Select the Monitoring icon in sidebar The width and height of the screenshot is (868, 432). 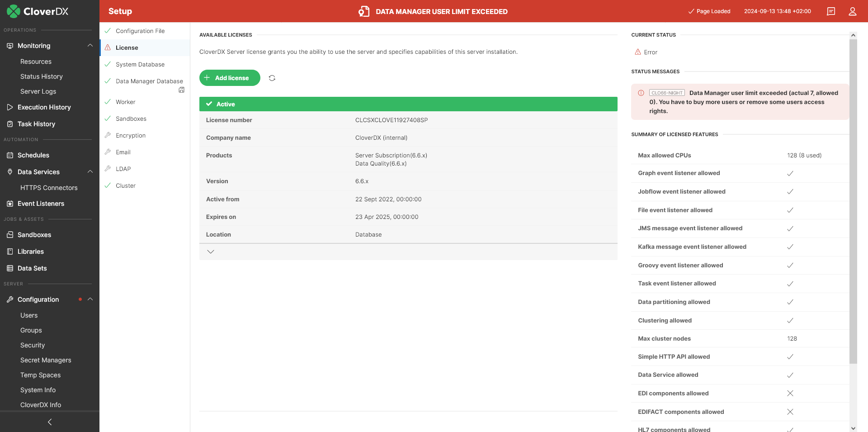9,45
